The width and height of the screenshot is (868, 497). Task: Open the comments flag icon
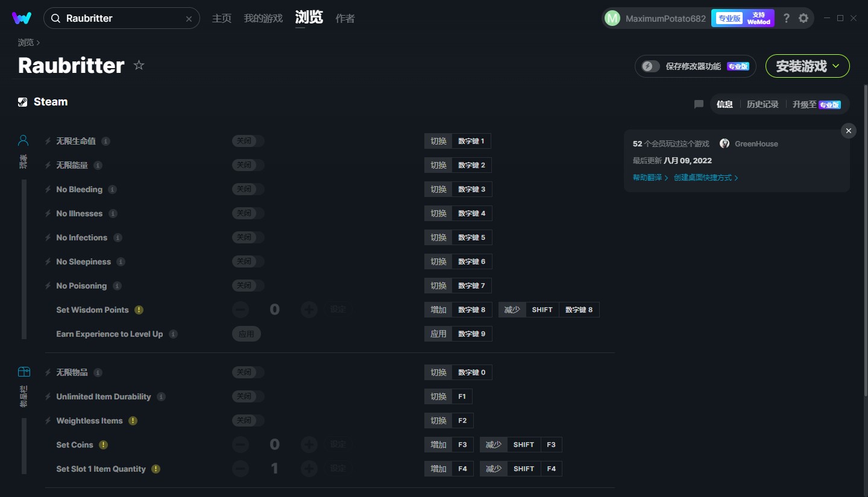pyautogui.click(x=699, y=104)
